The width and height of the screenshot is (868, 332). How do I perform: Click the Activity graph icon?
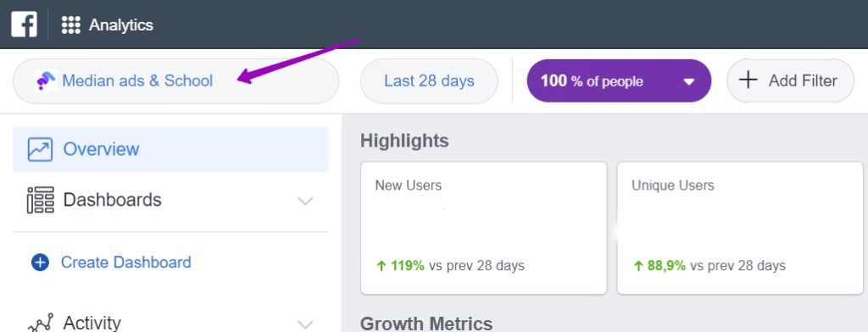point(41,323)
